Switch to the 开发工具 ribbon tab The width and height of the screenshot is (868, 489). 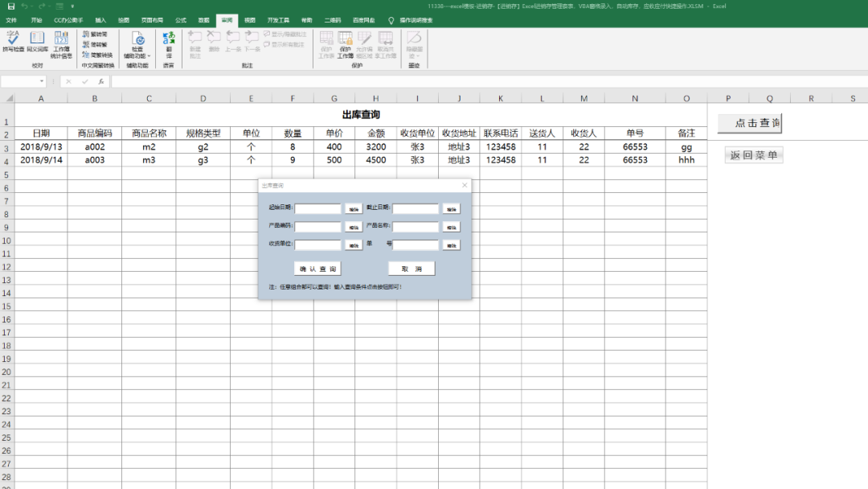click(278, 20)
